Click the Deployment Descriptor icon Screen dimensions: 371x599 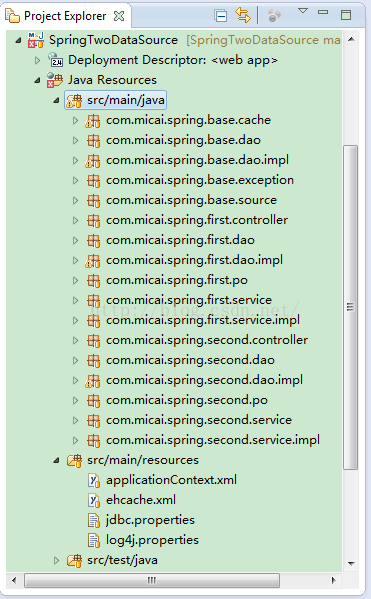(55, 60)
